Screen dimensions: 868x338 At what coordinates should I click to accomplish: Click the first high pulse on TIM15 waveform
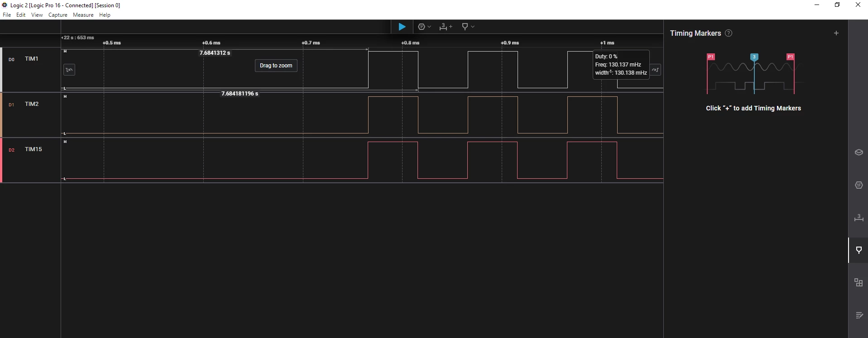[393, 160]
